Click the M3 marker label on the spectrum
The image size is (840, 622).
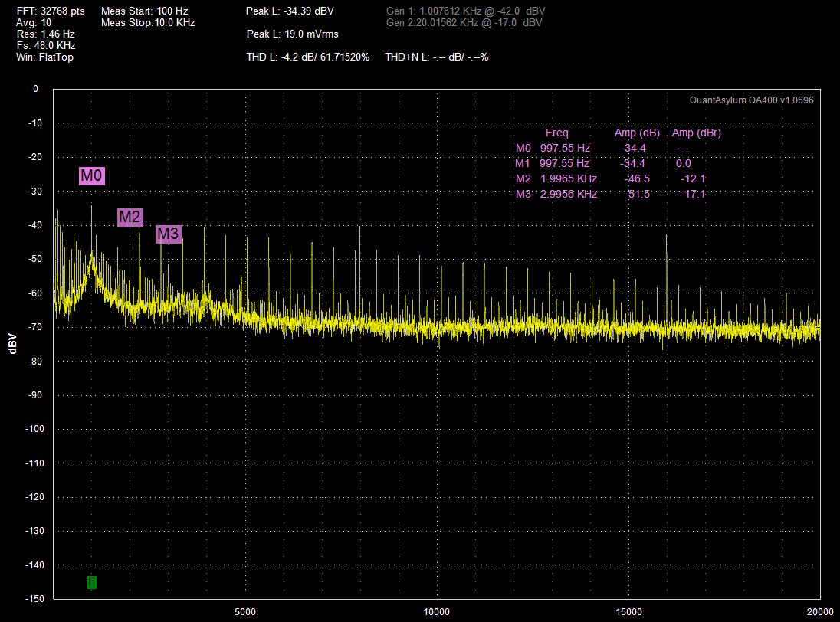pos(168,234)
